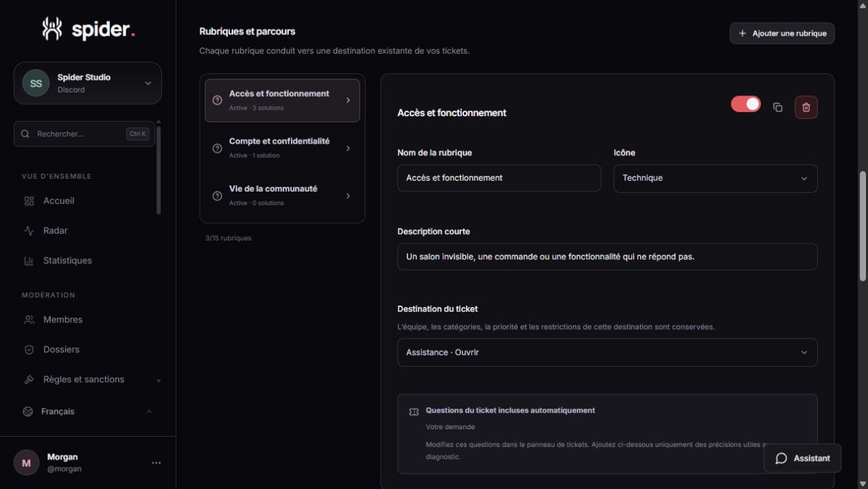Click the Vie de la communauté row chevron
The image size is (868, 489).
click(348, 196)
